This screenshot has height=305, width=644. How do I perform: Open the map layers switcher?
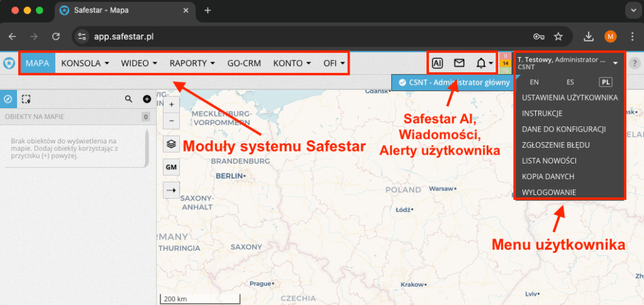(x=171, y=144)
